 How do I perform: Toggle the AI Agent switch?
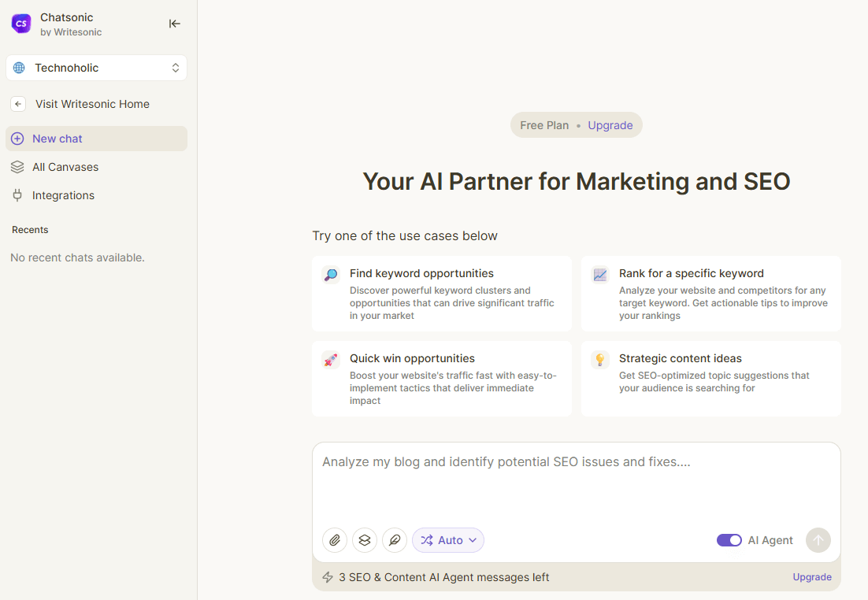pyautogui.click(x=729, y=540)
